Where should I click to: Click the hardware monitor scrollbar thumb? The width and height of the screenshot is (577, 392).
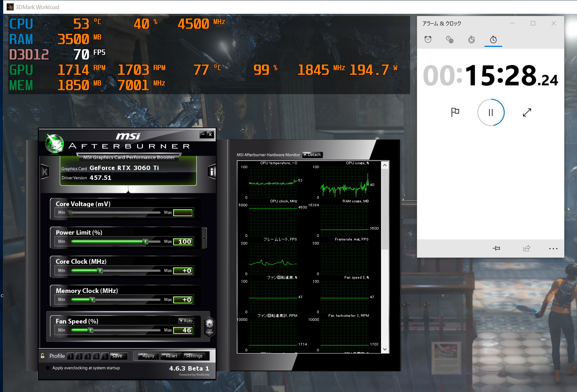pos(385,210)
